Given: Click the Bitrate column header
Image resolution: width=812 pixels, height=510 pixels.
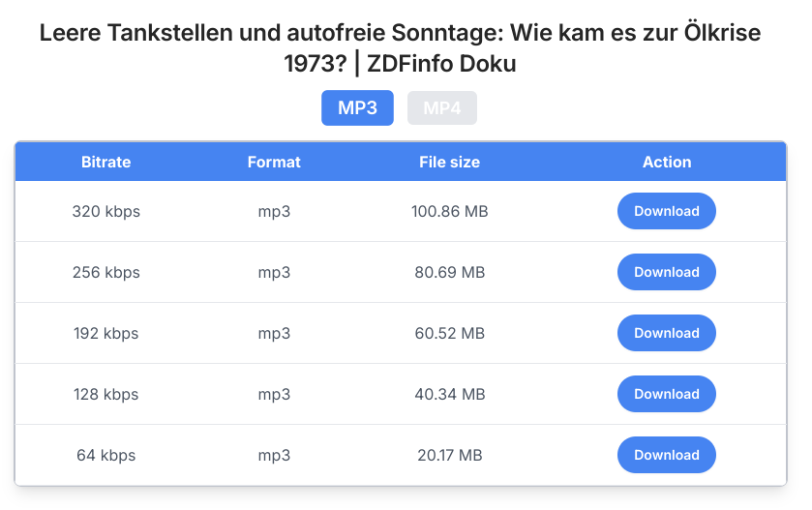Looking at the screenshot, I should 106,162.
